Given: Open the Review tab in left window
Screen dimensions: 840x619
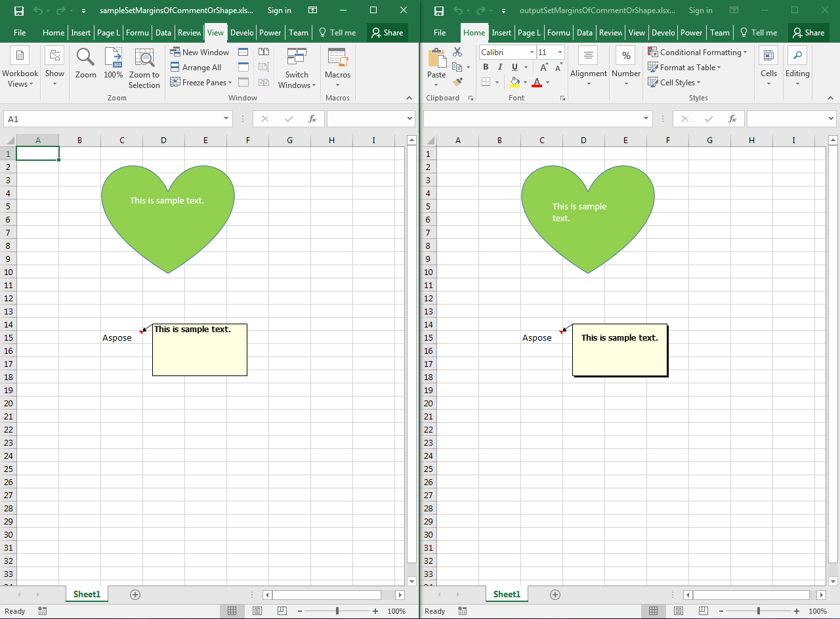Looking at the screenshot, I should 189,33.
